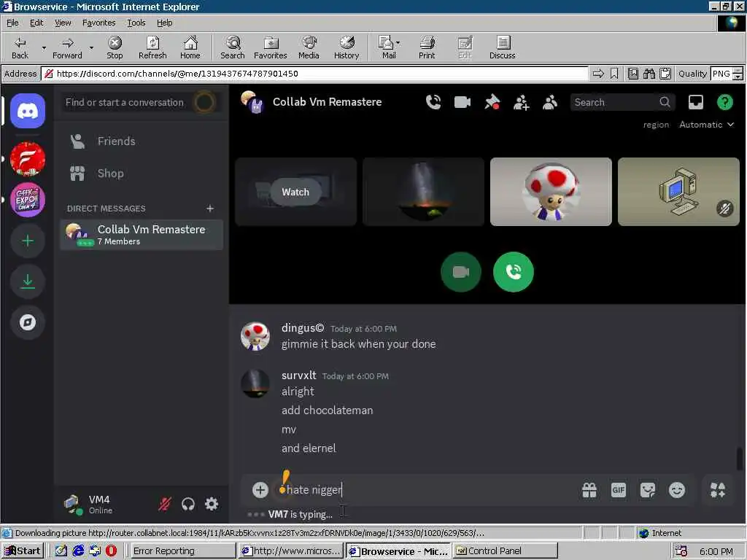
Task: Open the GFFX Expo server icon
Action: [x=28, y=200]
